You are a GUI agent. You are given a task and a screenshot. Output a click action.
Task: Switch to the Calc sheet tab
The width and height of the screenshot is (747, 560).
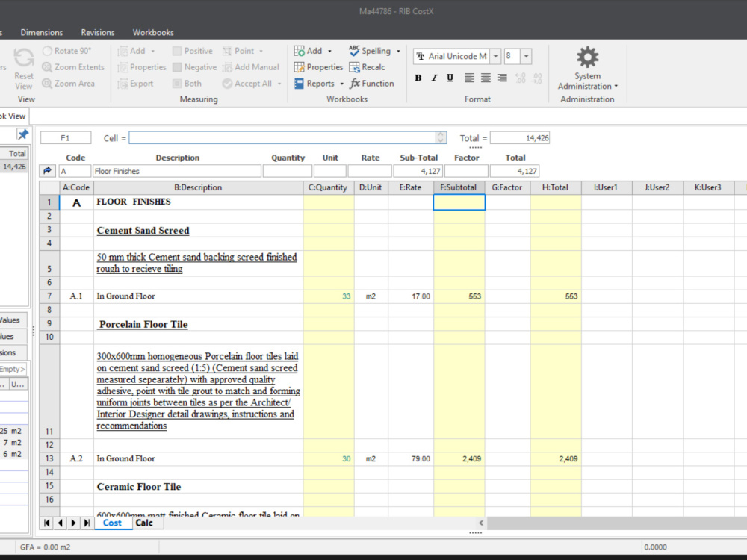146,523
